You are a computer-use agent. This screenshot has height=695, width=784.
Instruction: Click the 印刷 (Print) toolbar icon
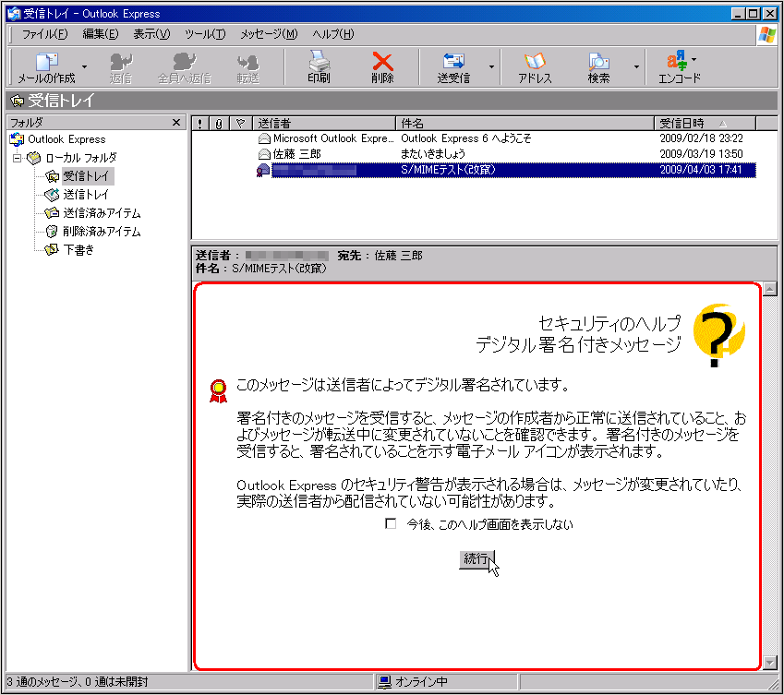pos(319,66)
